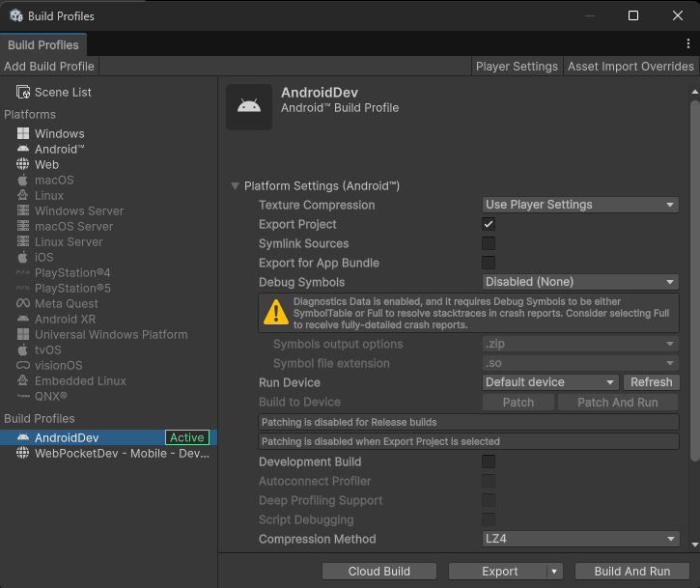Toggle the Autoconnect Profiler checkbox
The height and width of the screenshot is (588, 700).
pyautogui.click(x=489, y=481)
